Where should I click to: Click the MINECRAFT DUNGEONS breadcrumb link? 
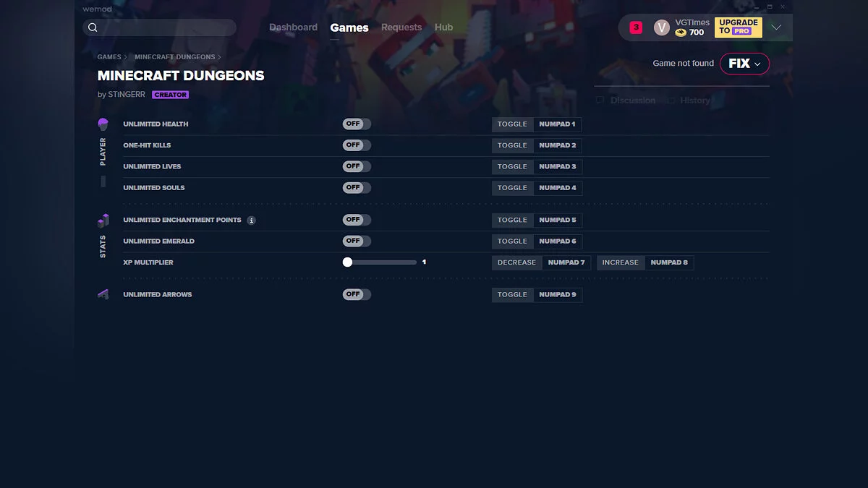click(175, 57)
